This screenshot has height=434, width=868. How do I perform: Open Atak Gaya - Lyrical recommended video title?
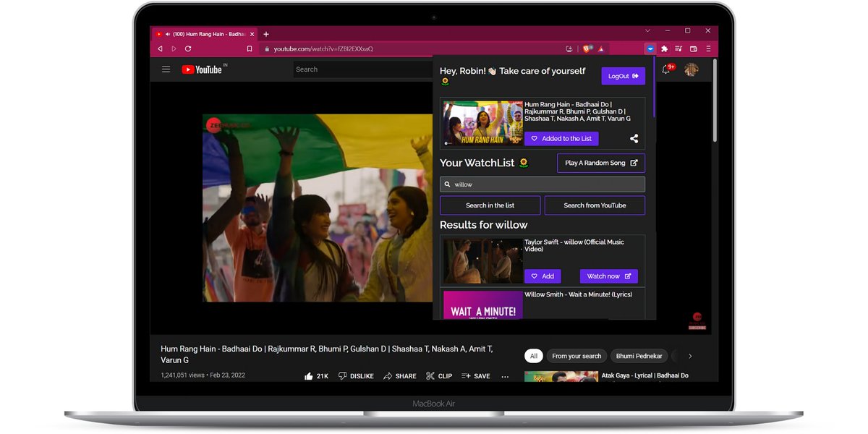(x=645, y=375)
